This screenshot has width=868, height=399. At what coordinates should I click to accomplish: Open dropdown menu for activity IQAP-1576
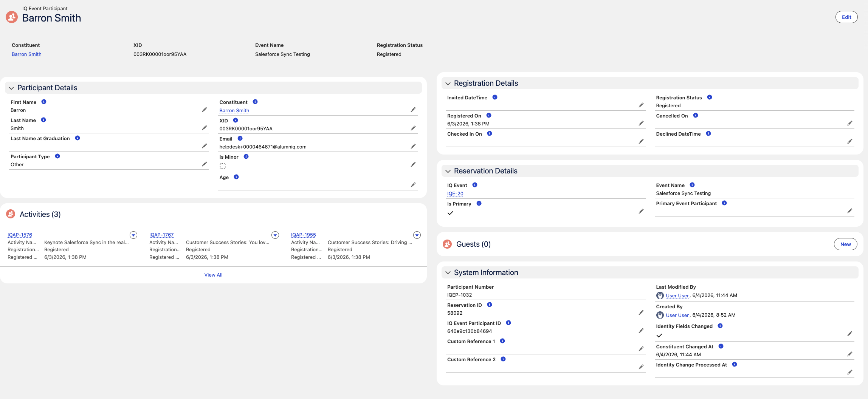pos(133,235)
